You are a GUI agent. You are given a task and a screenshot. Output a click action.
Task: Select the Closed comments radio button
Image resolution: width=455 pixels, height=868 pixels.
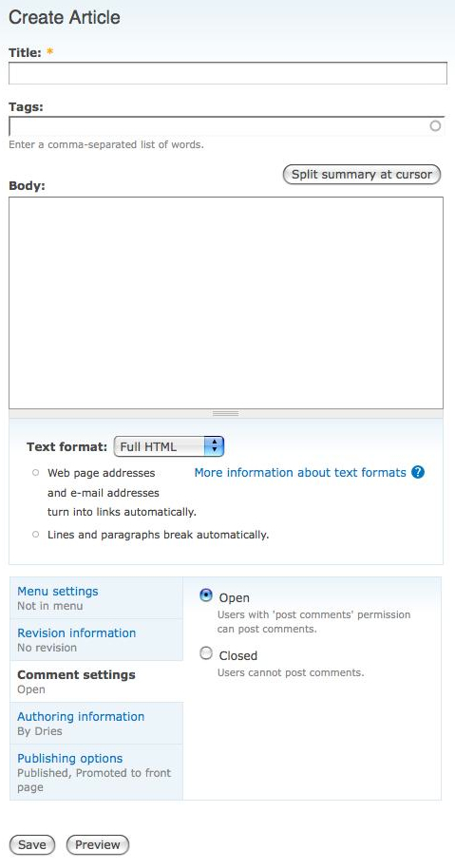(206, 653)
